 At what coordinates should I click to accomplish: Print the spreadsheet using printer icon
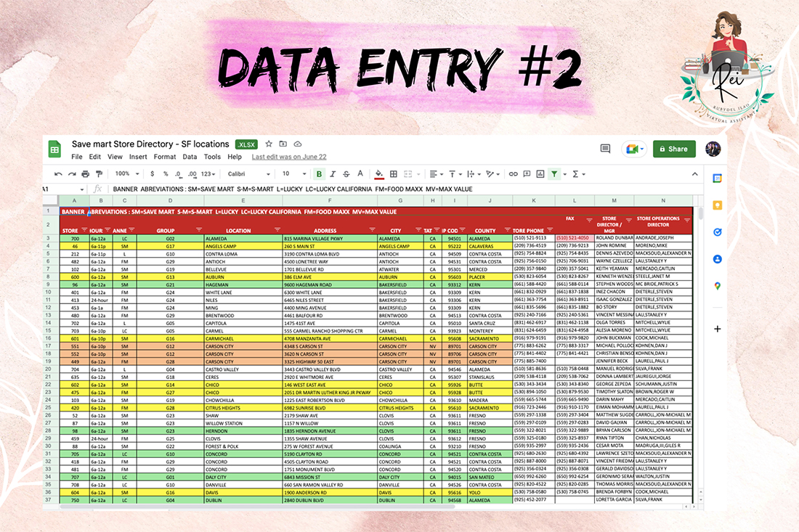click(x=86, y=174)
